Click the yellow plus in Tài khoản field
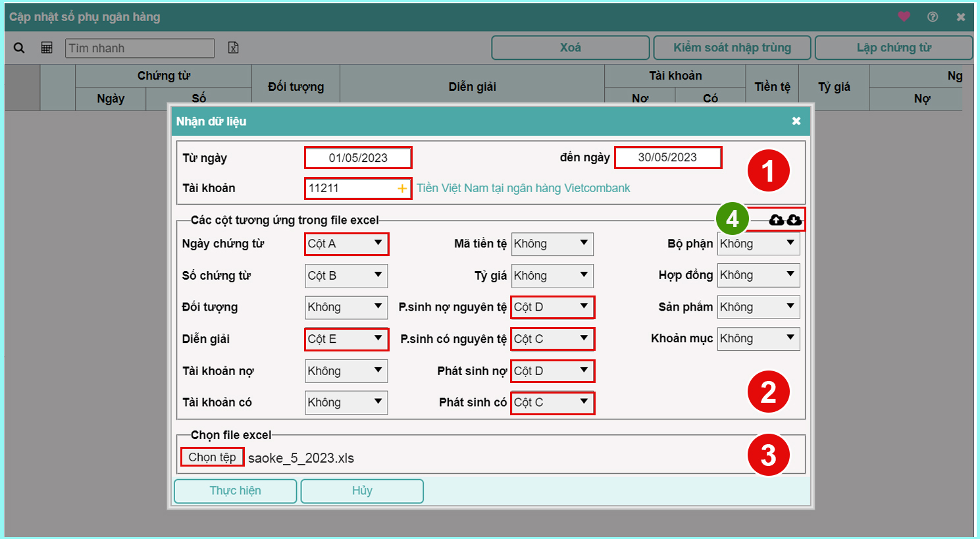The height and width of the screenshot is (539, 980). (402, 189)
